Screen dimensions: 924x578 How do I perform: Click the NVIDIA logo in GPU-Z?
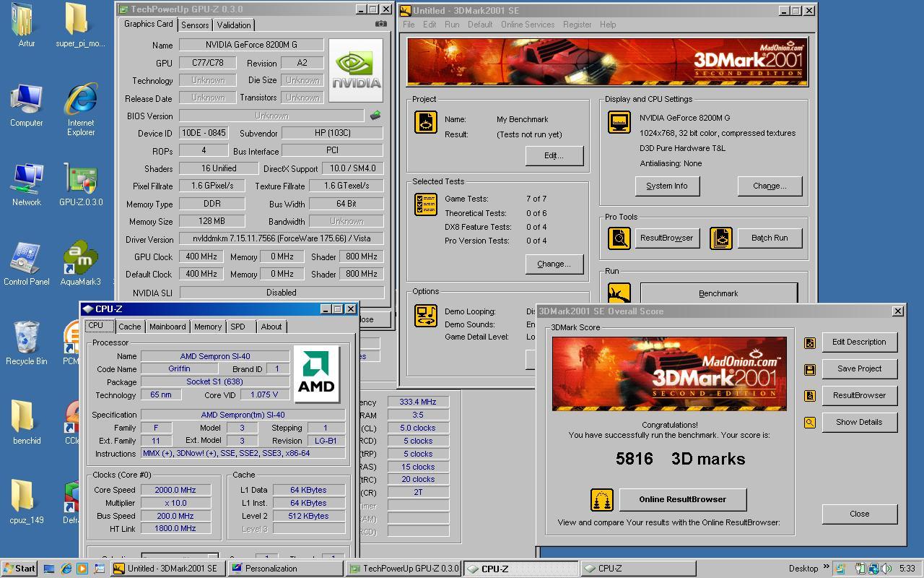[x=356, y=70]
